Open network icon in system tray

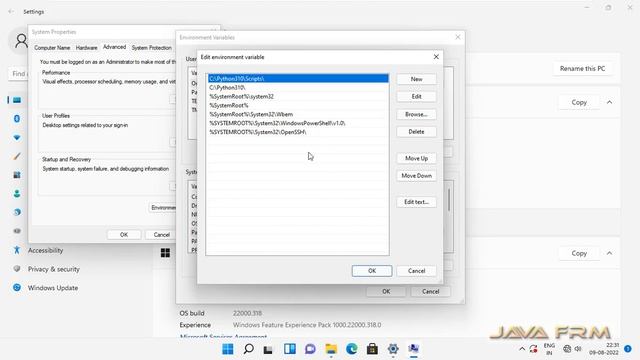[x=567, y=349]
